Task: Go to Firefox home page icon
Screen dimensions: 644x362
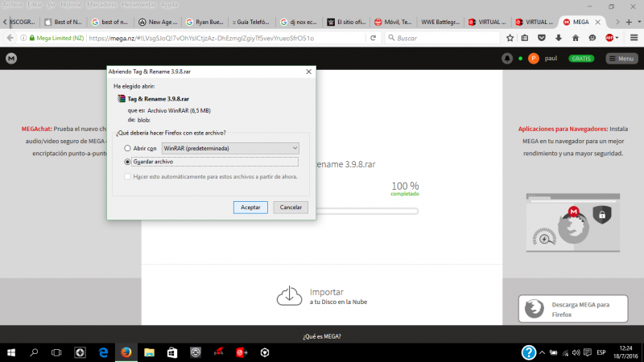Action: tap(576, 38)
